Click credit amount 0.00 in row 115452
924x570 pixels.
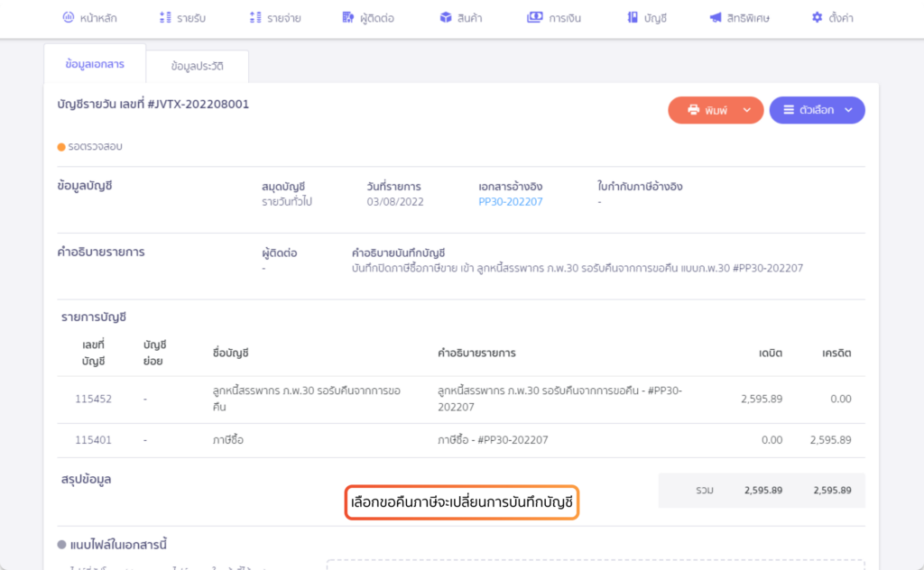(x=841, y=400)
